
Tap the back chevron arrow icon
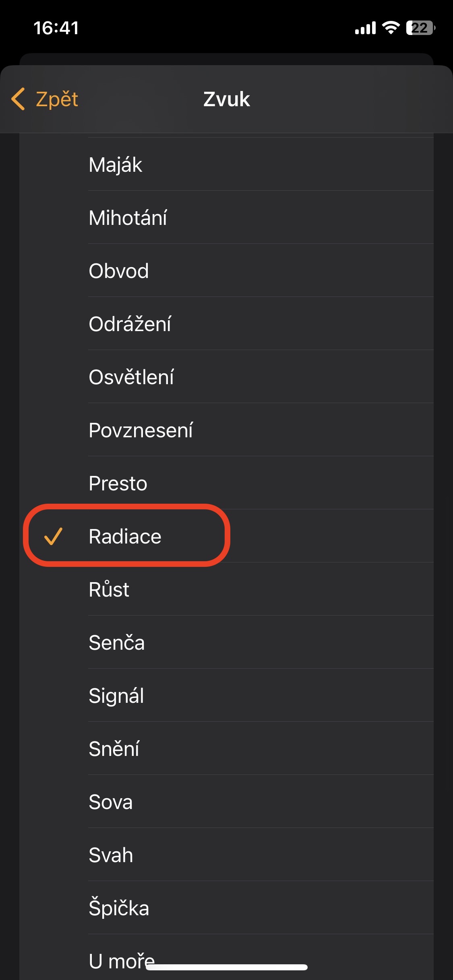(x=19, y=99)
